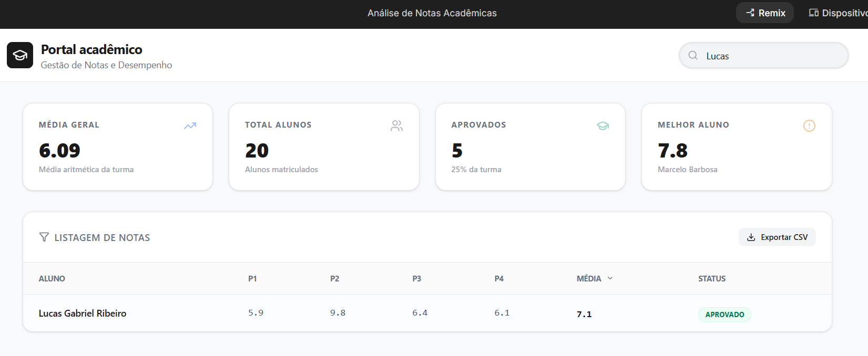Click the Gestão de Notas e Desempenho subtitle

click(x=106, y=65)
